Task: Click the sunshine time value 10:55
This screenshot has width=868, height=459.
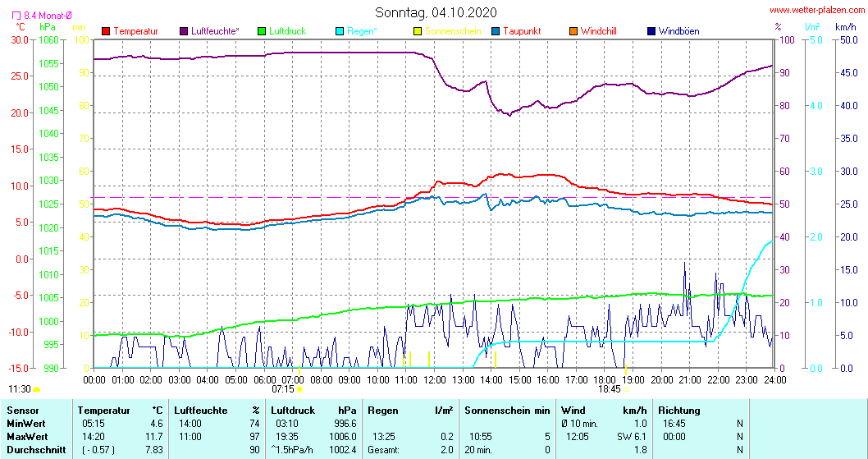Action: [481, 437]
